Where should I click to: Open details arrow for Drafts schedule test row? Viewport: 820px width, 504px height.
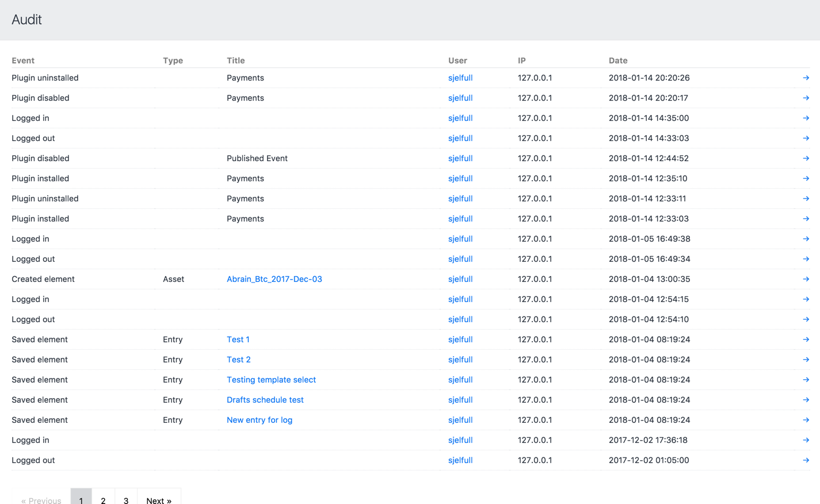[x=806, y=400]
